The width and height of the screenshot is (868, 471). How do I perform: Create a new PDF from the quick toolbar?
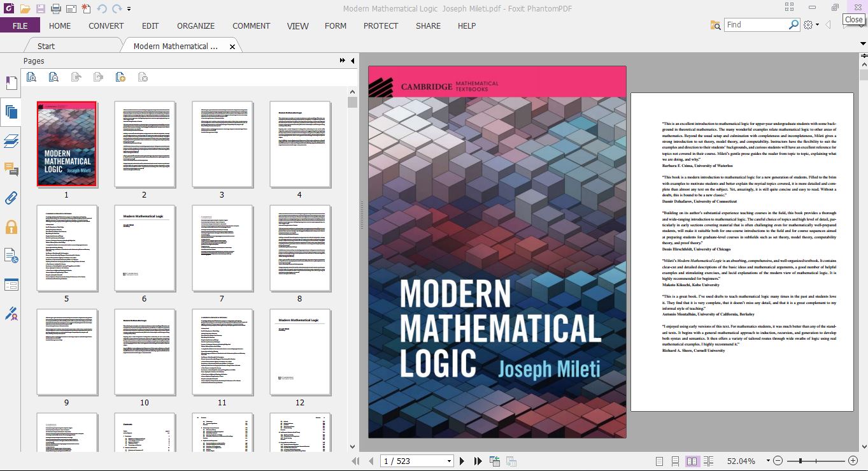pos(86,9)
